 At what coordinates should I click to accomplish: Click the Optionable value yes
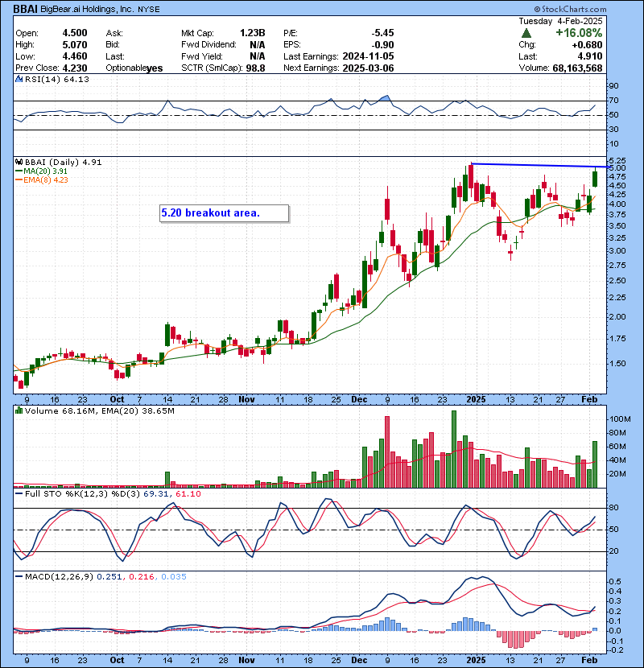click(155, 68)
